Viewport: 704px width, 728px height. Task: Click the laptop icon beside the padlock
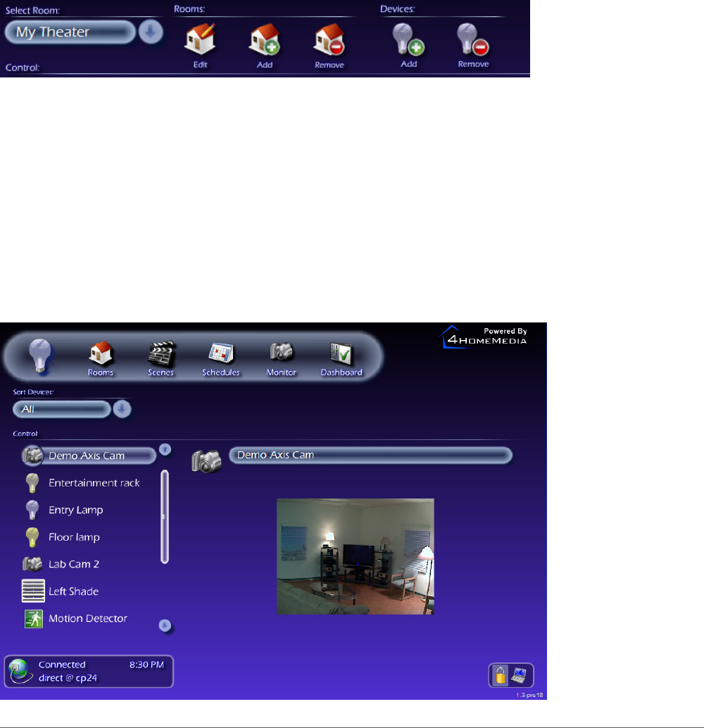pyautogui.click(x=519, y=675)
